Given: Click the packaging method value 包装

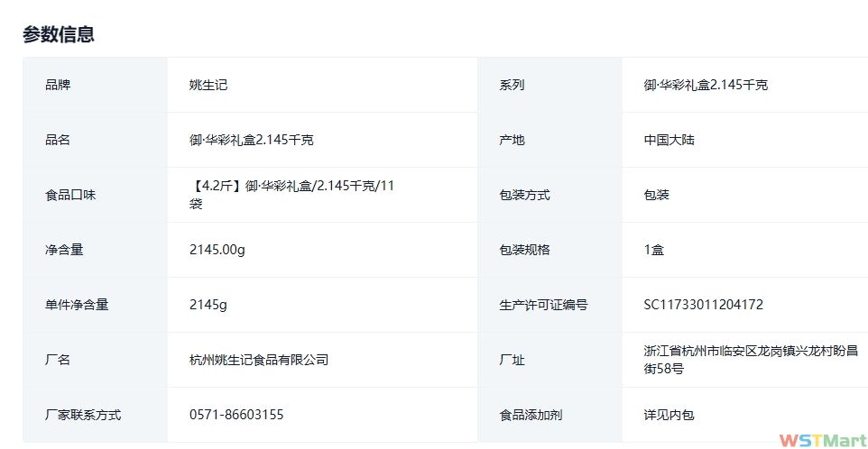Looking at the screenshot, I should (656, 195).
